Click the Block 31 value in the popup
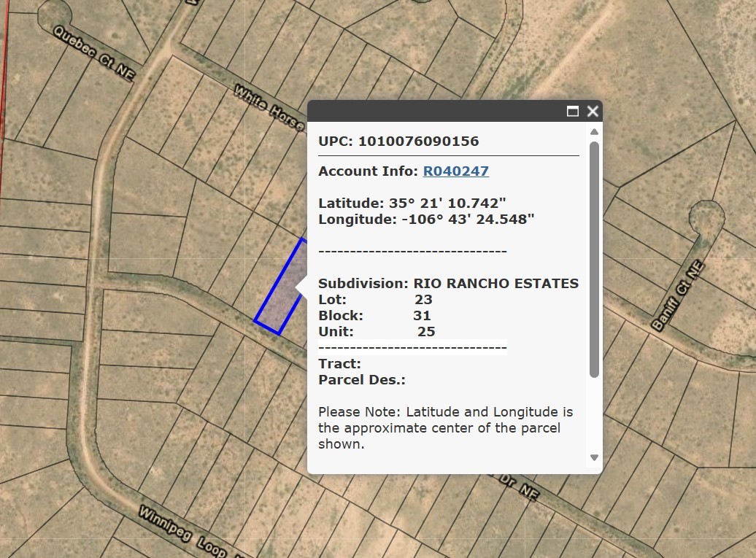756x558 pixels. coord(422,315)
